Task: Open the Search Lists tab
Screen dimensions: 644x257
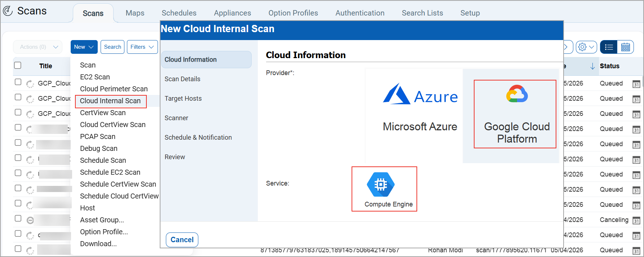Action: coord(422,13)
